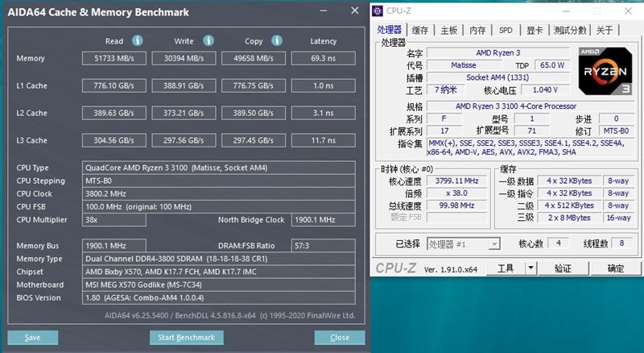Click the 代号 Matisse field
The image size is (644, 353).
(x=464, y=65)
